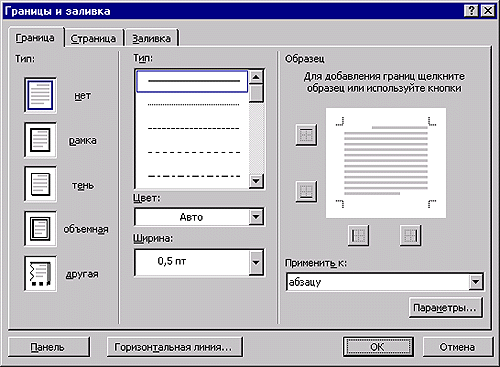
Task: Click the paragraph preview sample area
Action: click(386, 163)
